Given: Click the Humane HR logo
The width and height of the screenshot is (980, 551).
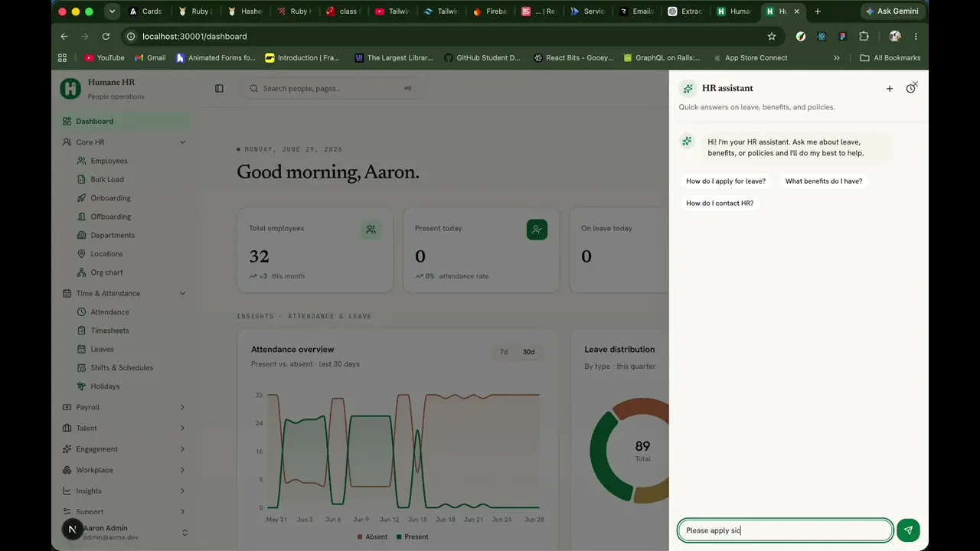Looking at the screenshot, I should pos(70,88).
